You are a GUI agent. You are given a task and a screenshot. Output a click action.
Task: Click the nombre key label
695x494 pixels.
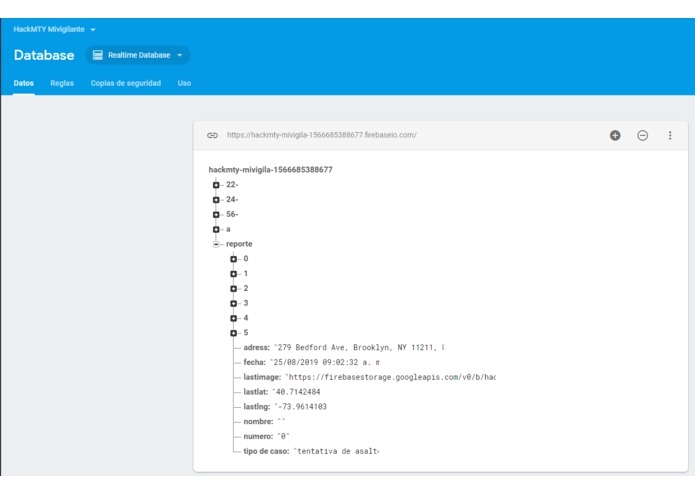(x=258, y=421)
